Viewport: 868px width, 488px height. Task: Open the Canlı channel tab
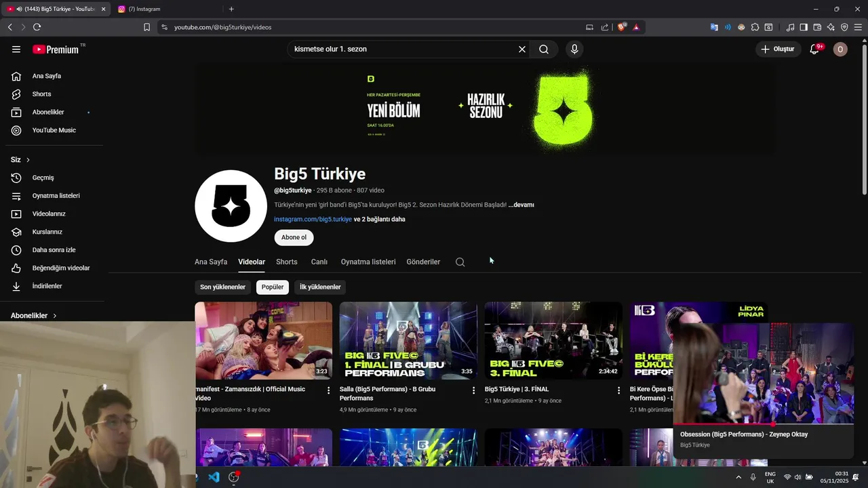click(319, 262)
